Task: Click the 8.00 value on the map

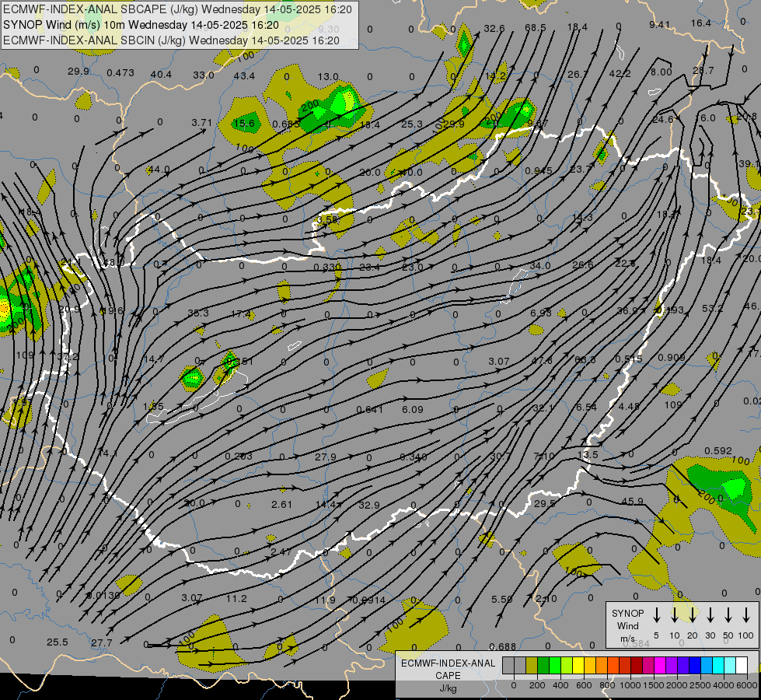Action: coord(661,72)
